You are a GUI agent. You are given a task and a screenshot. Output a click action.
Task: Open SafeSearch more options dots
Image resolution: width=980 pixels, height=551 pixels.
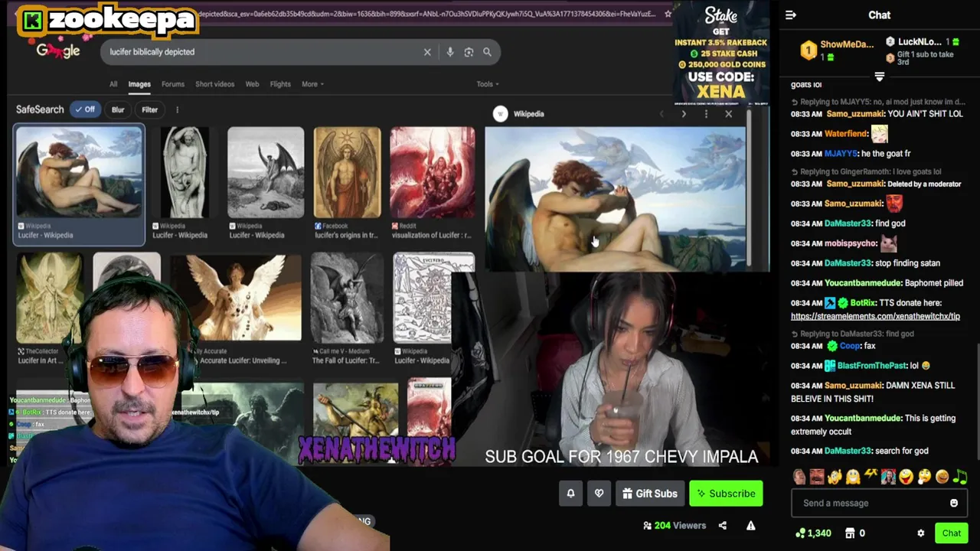click(177, 109)
